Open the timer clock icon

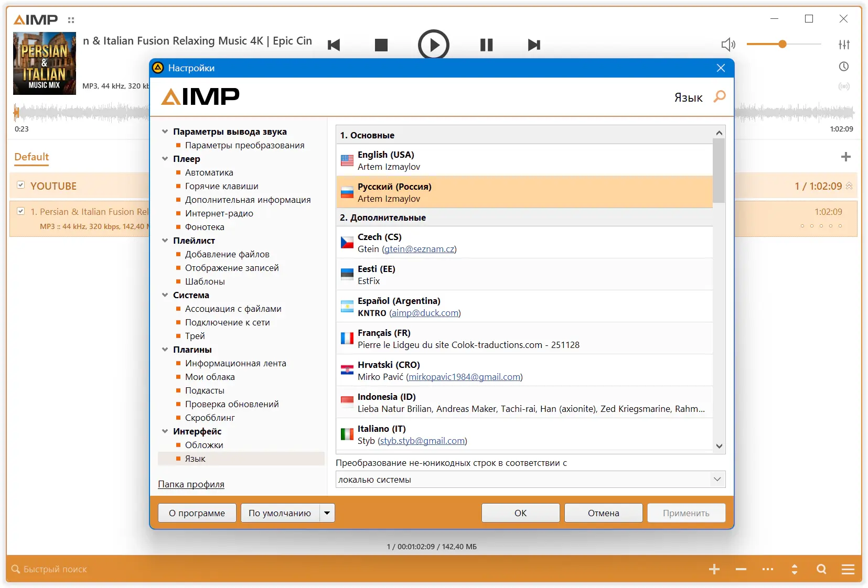click(844, 67)
